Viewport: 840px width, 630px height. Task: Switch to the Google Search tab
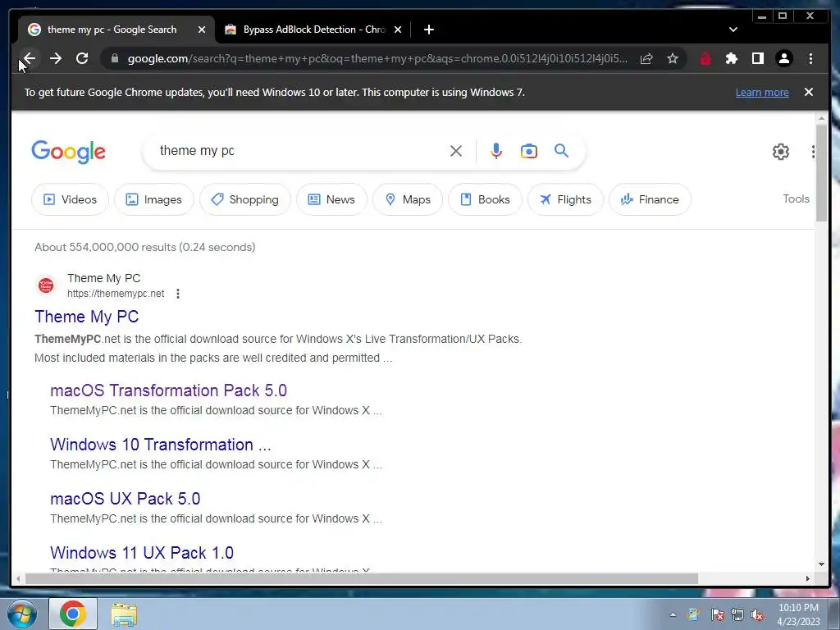(x=112, y=30)
